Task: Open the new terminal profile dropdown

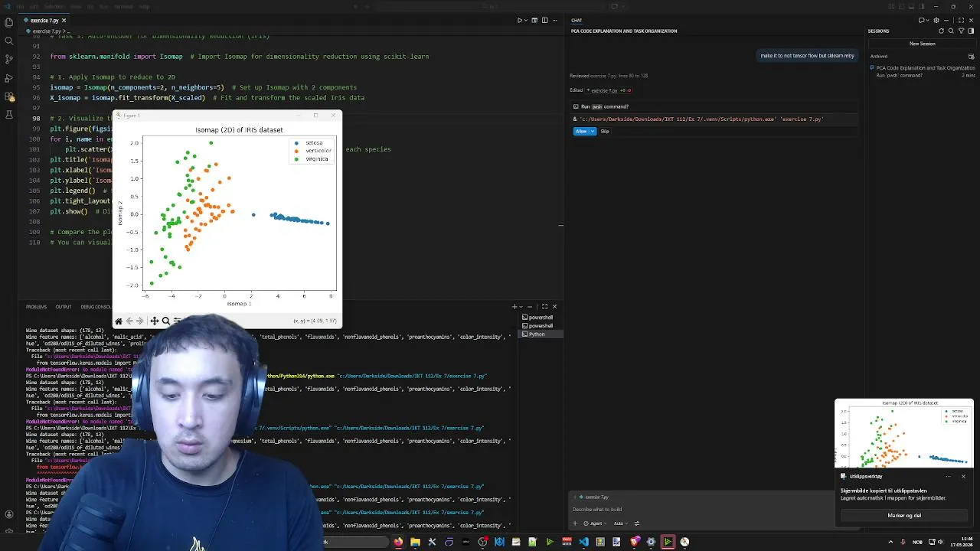Action: pos(522,307)
